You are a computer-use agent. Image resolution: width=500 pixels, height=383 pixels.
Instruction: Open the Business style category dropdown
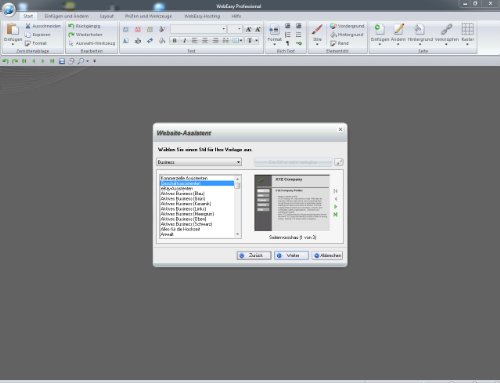click(x=199, y=162)
